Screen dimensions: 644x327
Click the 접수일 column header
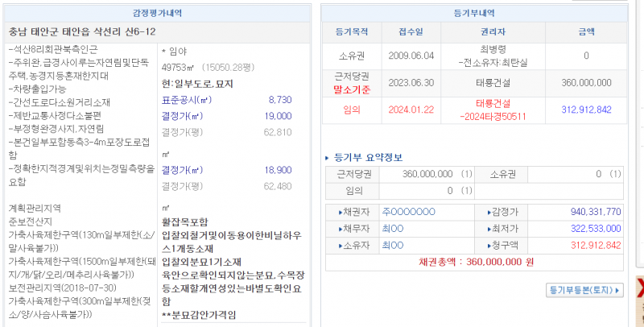(x=411, y=31)
